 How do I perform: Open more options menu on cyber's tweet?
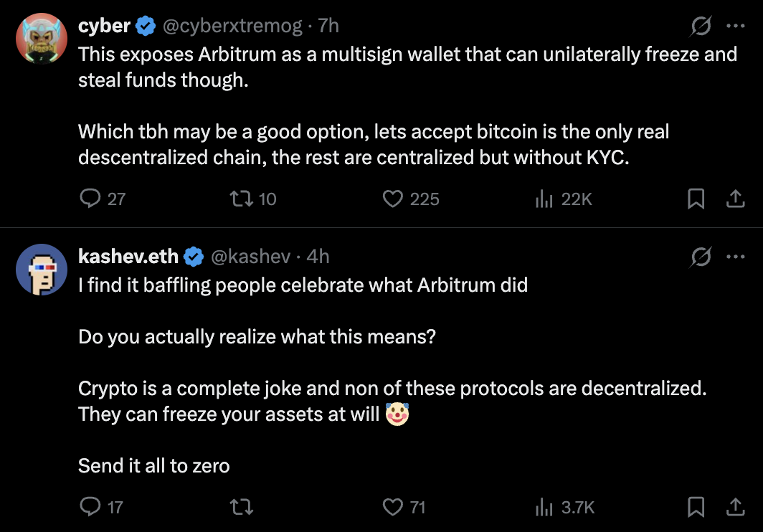[736, 27]
